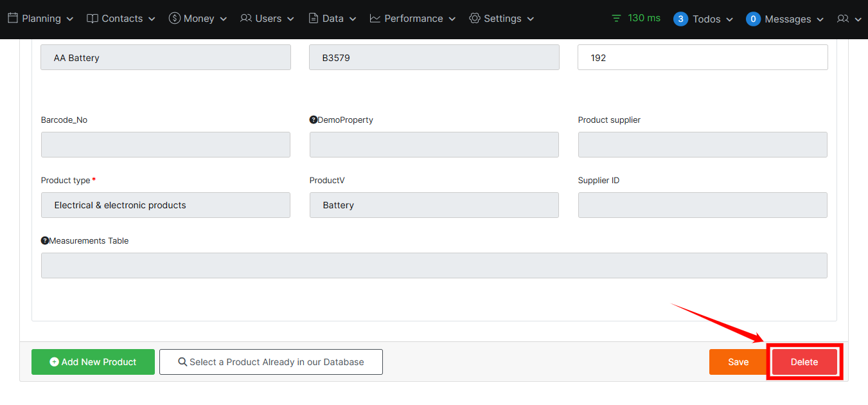868x405 pixels.
Task: Click the Measurements Table help icon
Action: (x=45, y=241)
